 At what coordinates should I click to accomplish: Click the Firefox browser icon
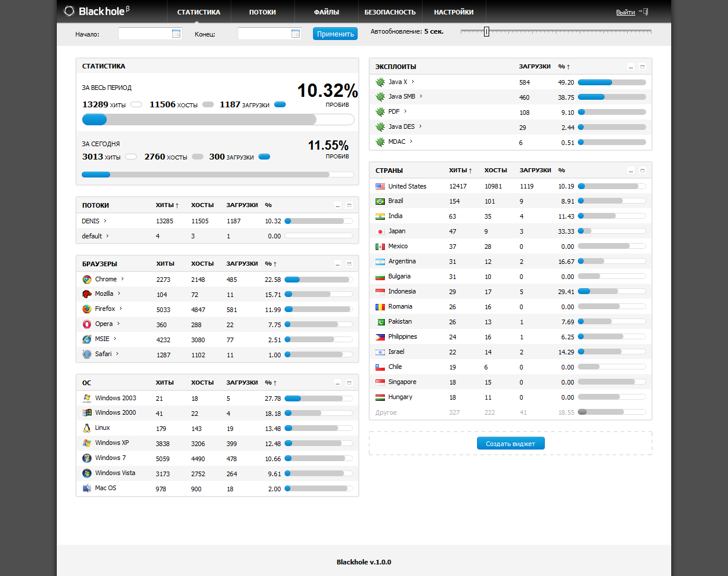click(87, 309)
